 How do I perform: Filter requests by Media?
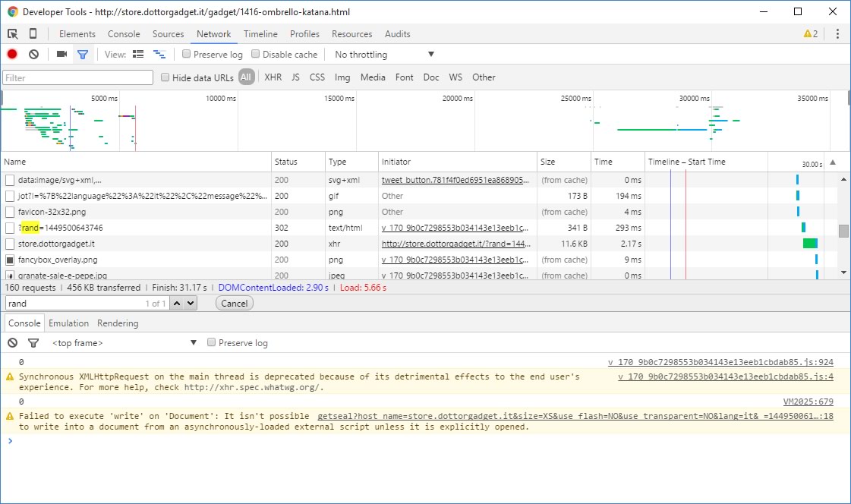pos(373,77)
